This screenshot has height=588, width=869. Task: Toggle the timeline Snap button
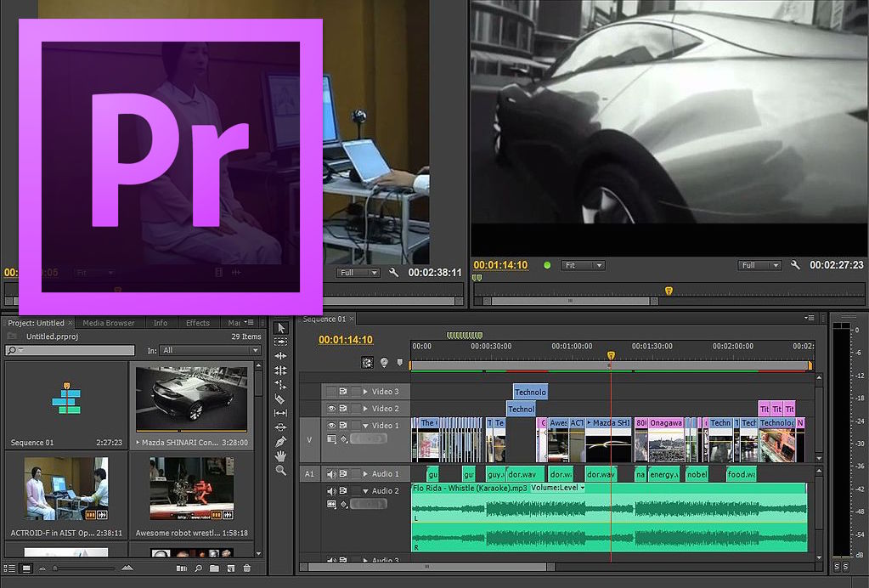(367, 363)
